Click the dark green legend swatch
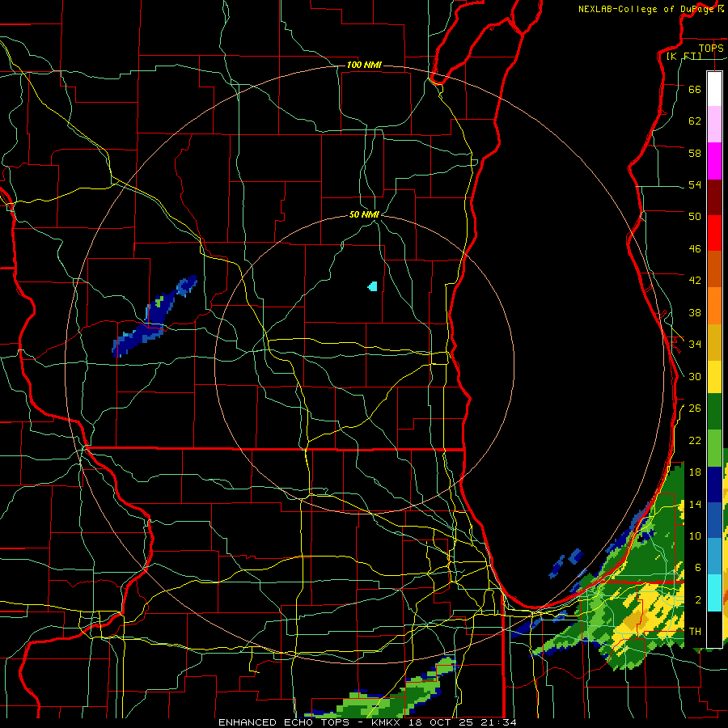Screen dimensions: 728x728 714,412
